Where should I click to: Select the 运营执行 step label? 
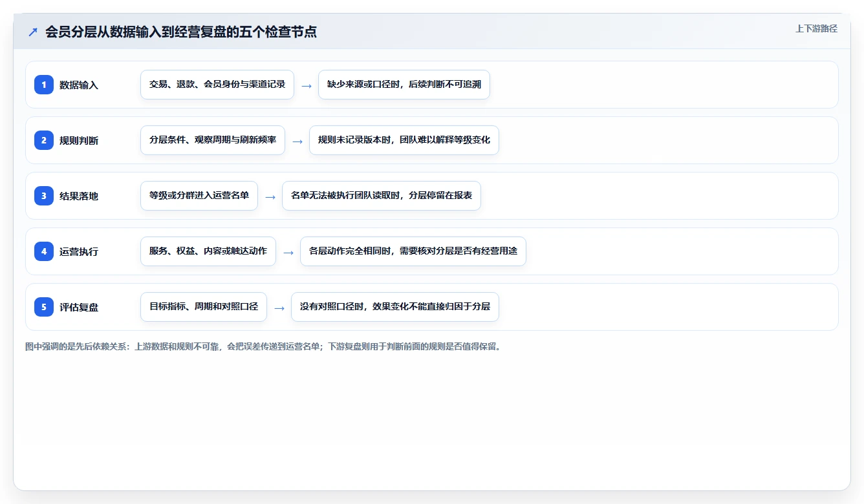pos(79,251)
